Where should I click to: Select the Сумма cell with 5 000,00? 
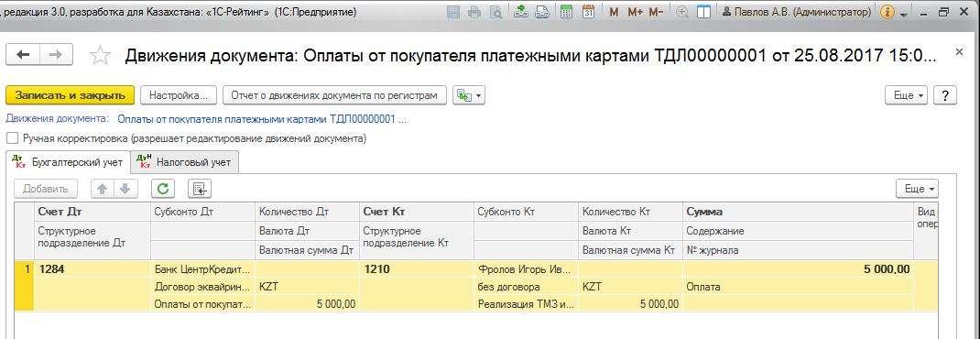click(798, 269)
